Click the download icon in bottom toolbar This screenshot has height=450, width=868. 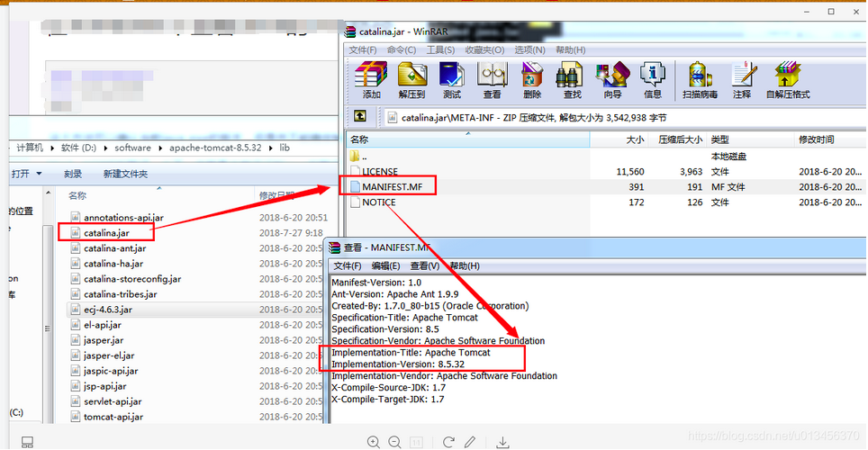click(x=502, y=442)
